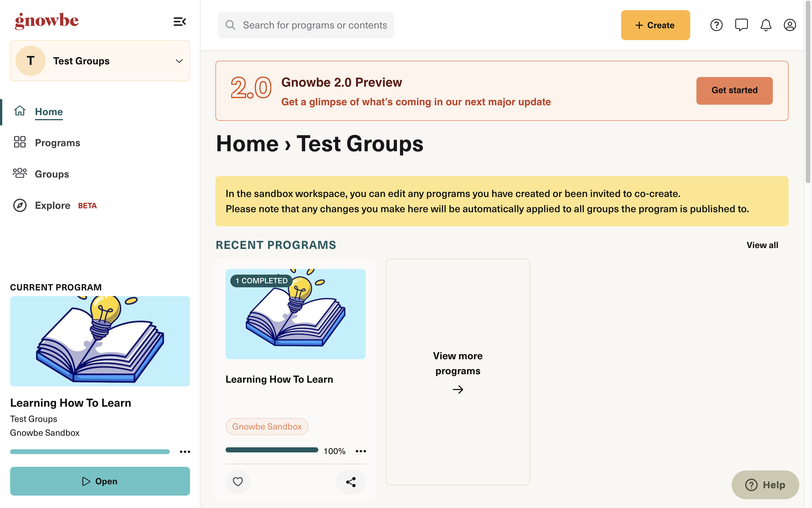
Task: Open the help question mark icon in header
Action: pos(716,25)
